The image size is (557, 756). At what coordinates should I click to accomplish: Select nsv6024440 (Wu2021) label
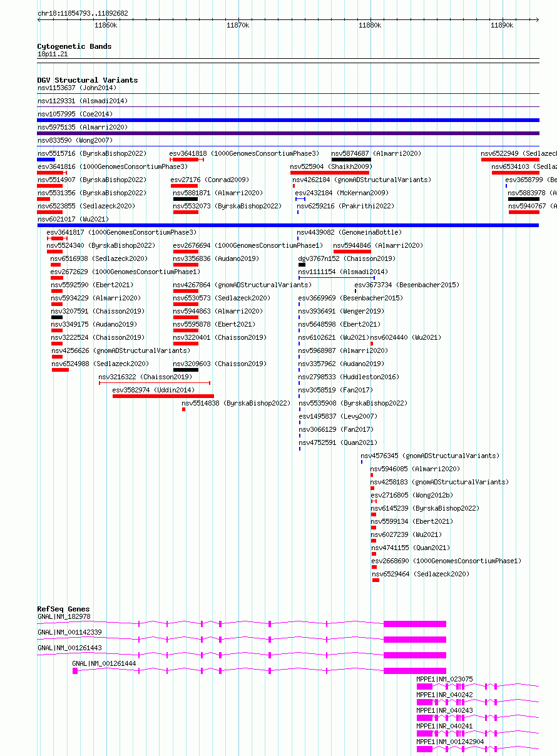coord(406,337)
